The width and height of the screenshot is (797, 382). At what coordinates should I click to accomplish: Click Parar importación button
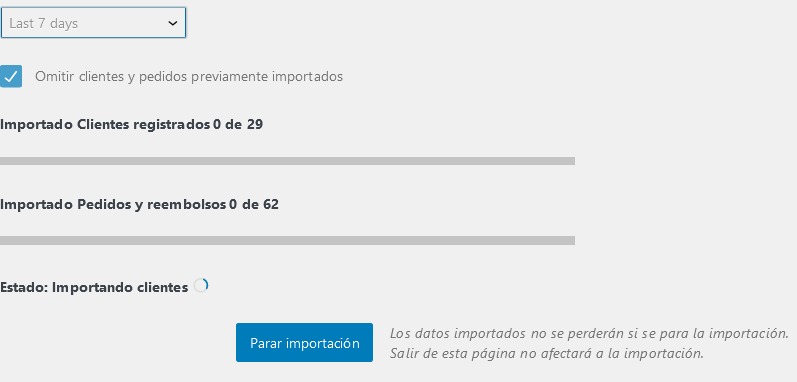click(x=304, y=343)
